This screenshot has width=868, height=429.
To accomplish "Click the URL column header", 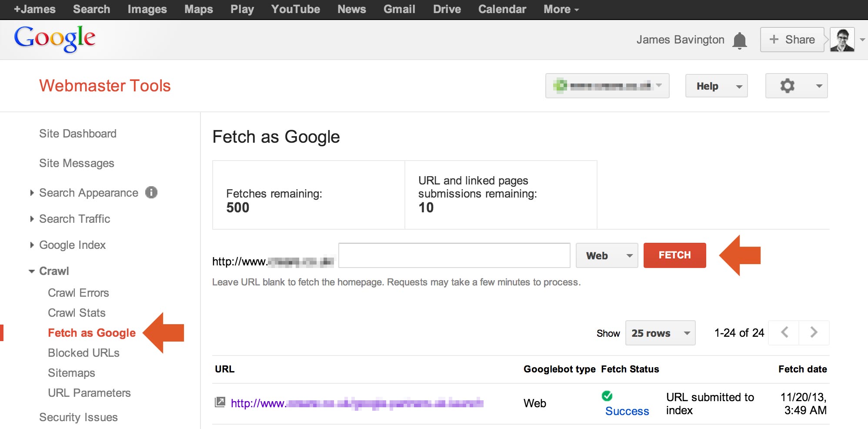I will [224, 369].
